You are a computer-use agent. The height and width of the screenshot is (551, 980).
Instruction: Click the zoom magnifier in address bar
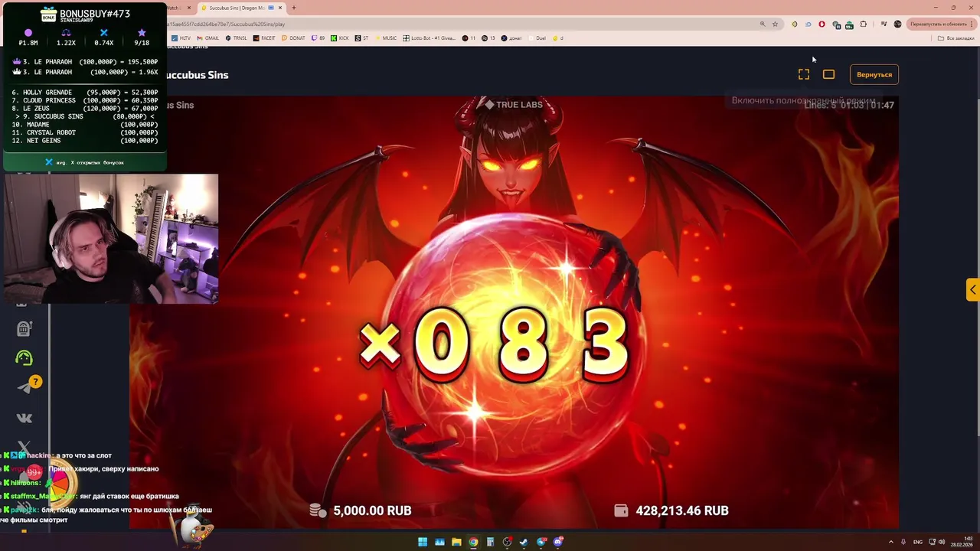tap(763, 24)
